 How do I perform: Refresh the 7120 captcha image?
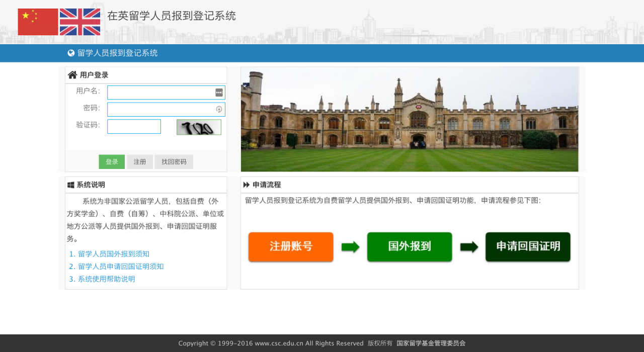pos(199,127)
